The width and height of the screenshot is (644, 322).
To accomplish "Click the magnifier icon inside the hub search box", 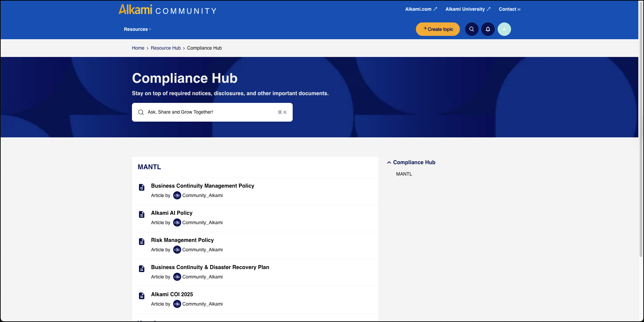I will click(141, 112).
